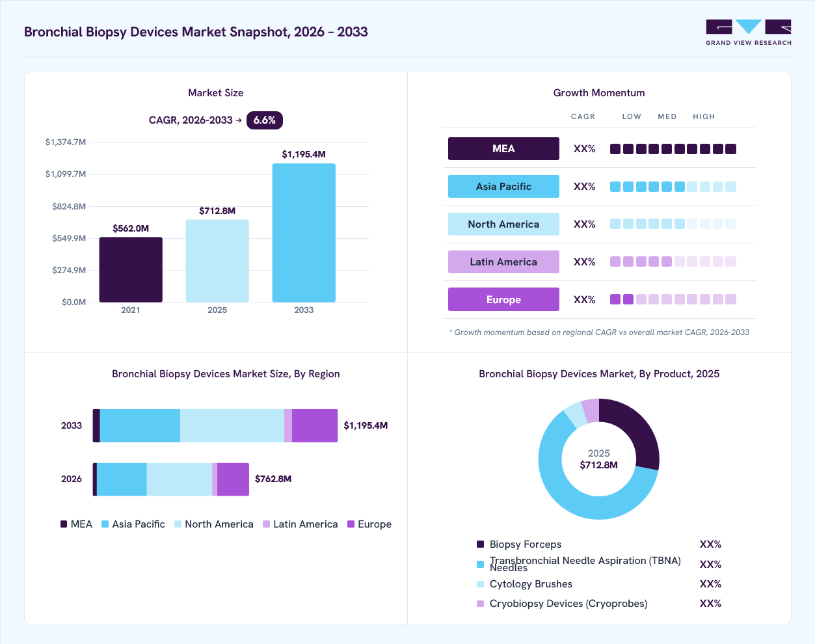Click the donut chart center $712.8M
The width and height of the screenshot is (815, 644).
pyautogui.click(x=598, y=465)
